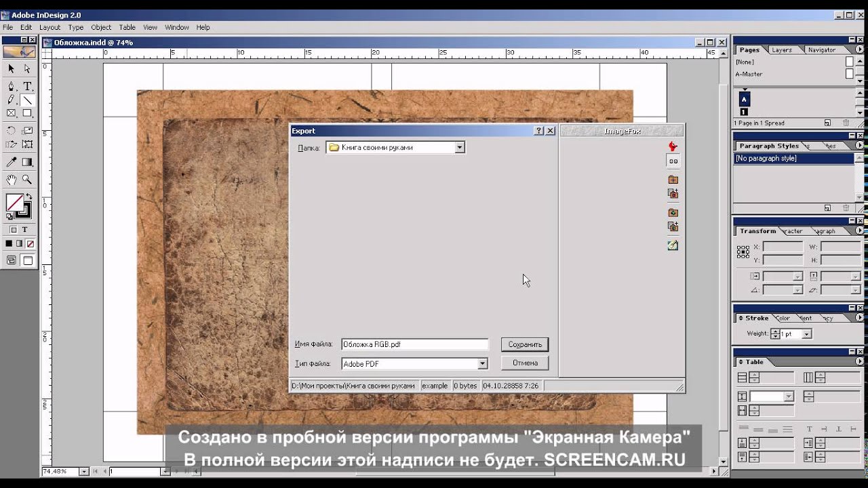
Task: Click the Swap Fill and Stroke arrows
Action: coord(29,197)
